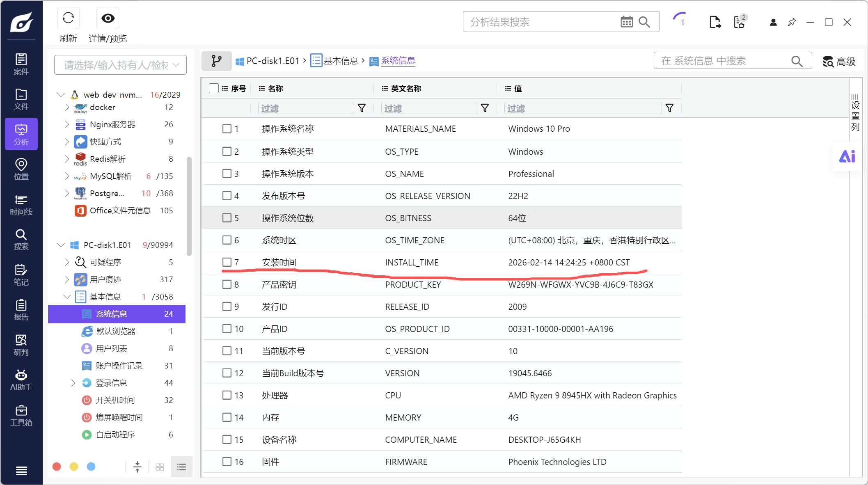This screenshot has width=868, height=485.
Task: Expand the 登录信息 tree node
Action: 73,383
